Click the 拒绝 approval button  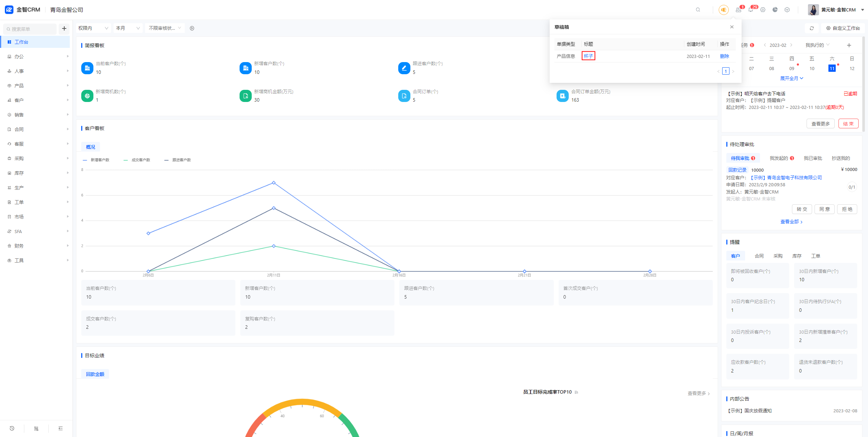pos(847,209)
